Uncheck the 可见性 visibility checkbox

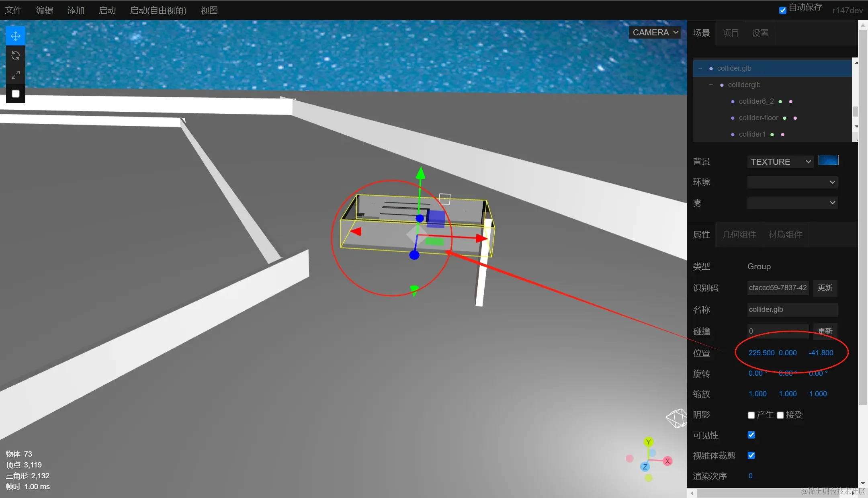[x=751, y=435]
